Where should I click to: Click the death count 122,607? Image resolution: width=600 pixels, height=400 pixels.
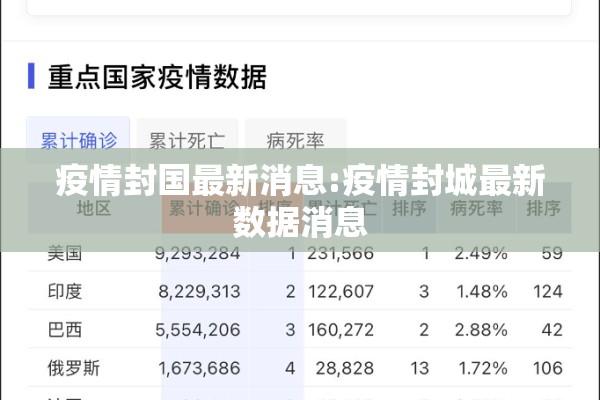point(341,292)
